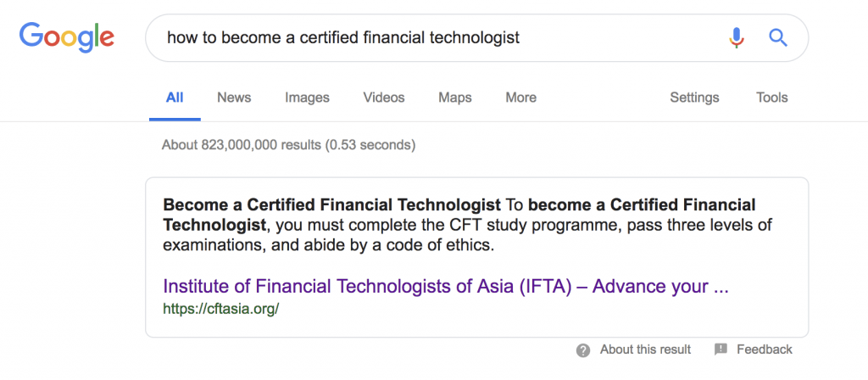Expand the Tools filter options
The image size is (868, 380).
coord(772,98)
